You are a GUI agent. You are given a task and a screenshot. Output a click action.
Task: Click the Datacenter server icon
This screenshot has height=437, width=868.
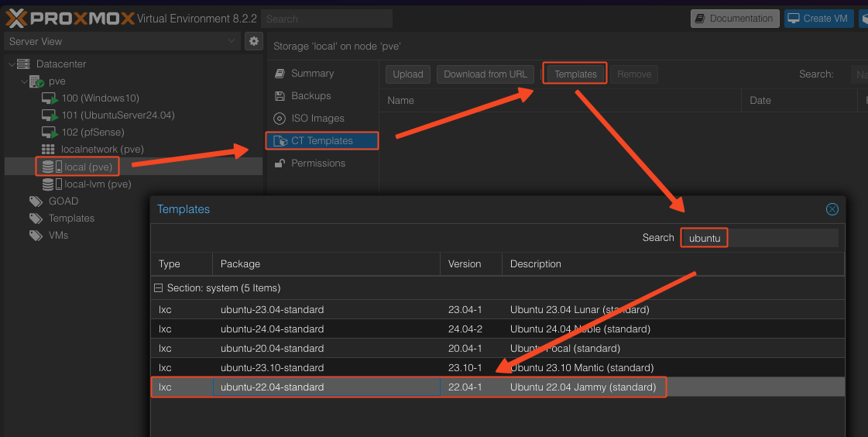pyautogui.click(x=23, y=64)
